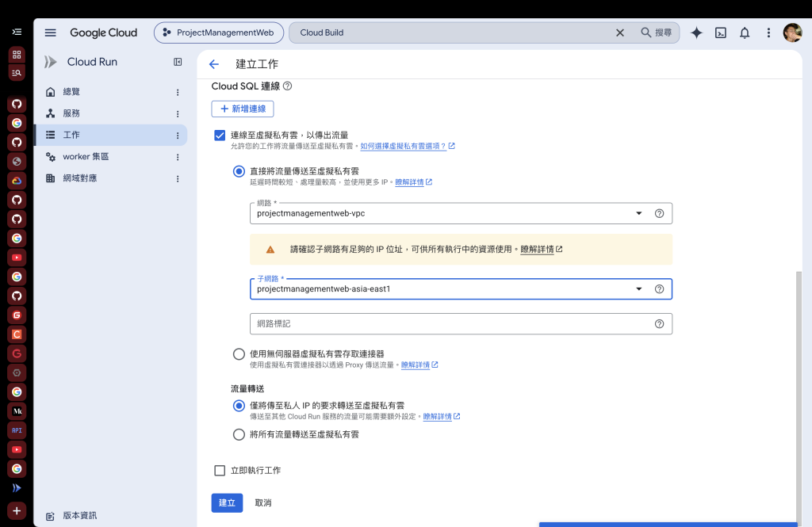Screen dimensions: 812x527
Task: Select 使用無伺服器虛擬私有雲存取連接器 radio
Action: 239,354
